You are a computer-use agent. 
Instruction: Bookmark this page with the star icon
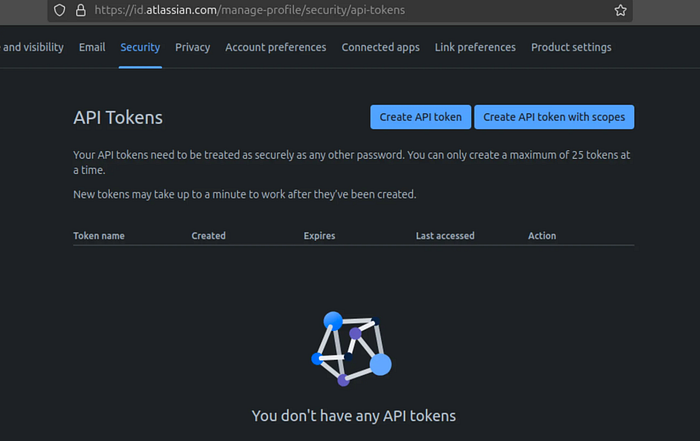point(620,10)
